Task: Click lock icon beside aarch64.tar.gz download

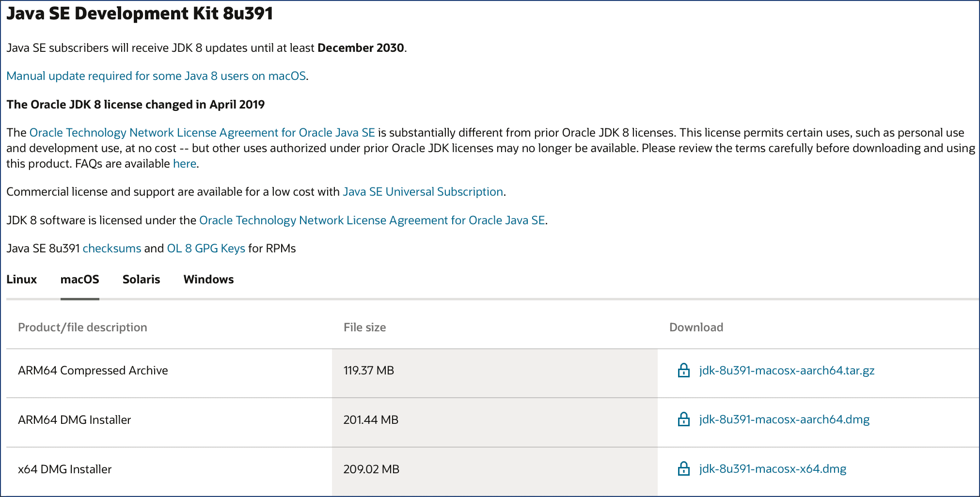Action: [x=683, y=371]
